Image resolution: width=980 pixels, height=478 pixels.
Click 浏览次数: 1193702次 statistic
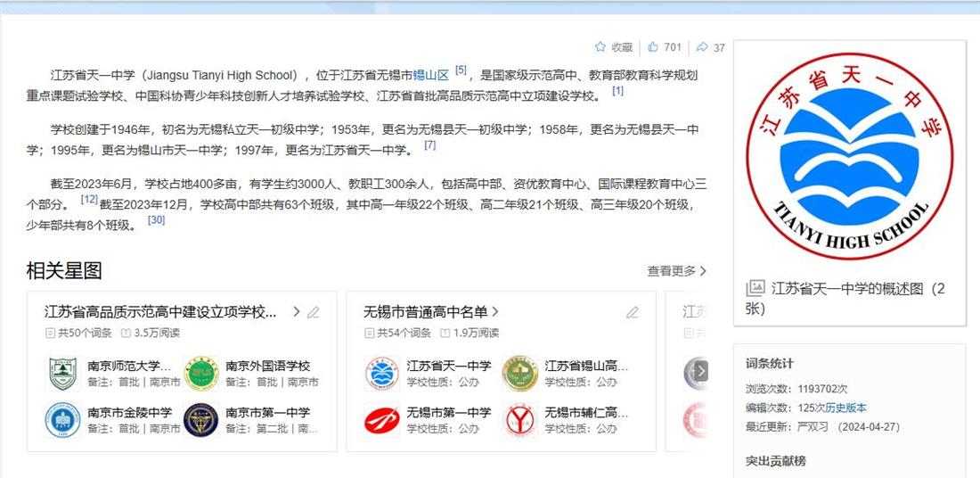pyautogui.click(x=796, y=389)
